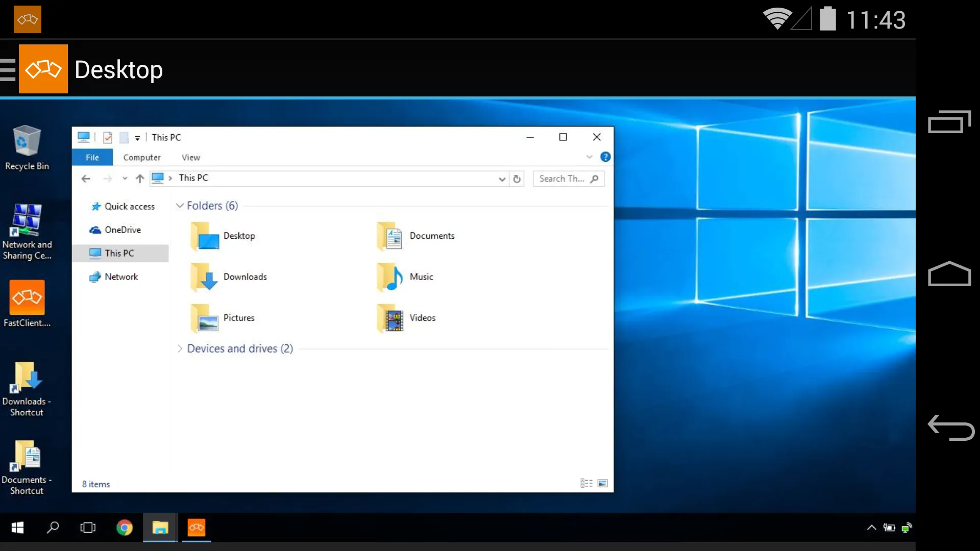Search in the Explorer search field
The image size is (980, 551).
pyautogui.click(x=569, y=178)
